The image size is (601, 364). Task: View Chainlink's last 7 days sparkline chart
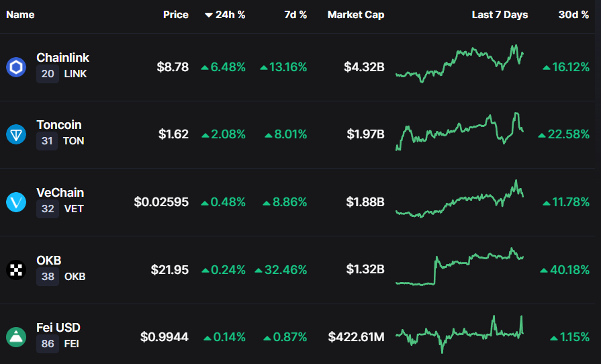(x=460, y=64)
